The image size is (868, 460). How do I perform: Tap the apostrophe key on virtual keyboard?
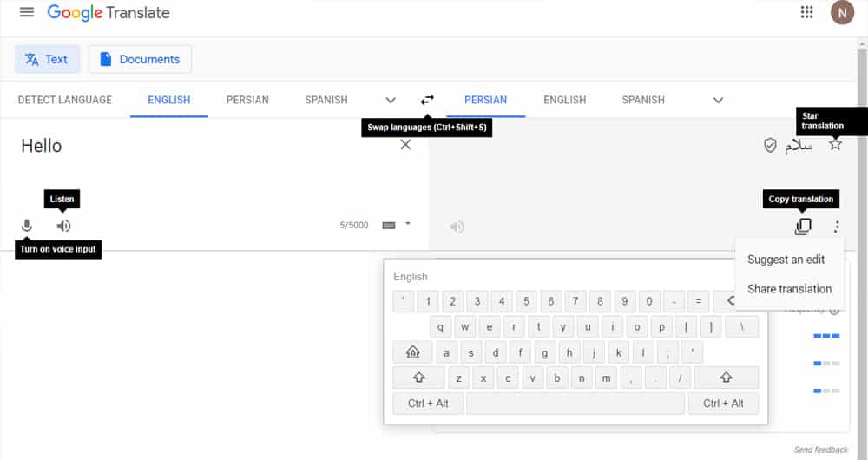point(692,352)
